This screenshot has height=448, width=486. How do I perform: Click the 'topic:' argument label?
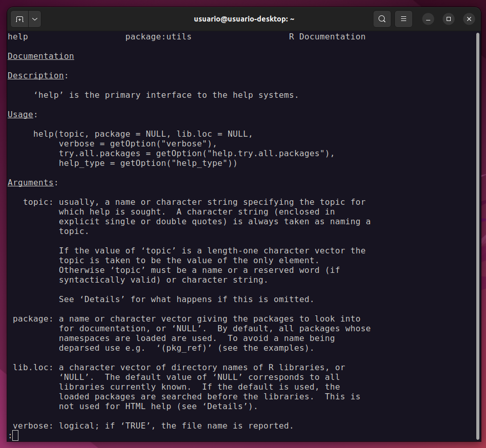[x=38, y=202]
